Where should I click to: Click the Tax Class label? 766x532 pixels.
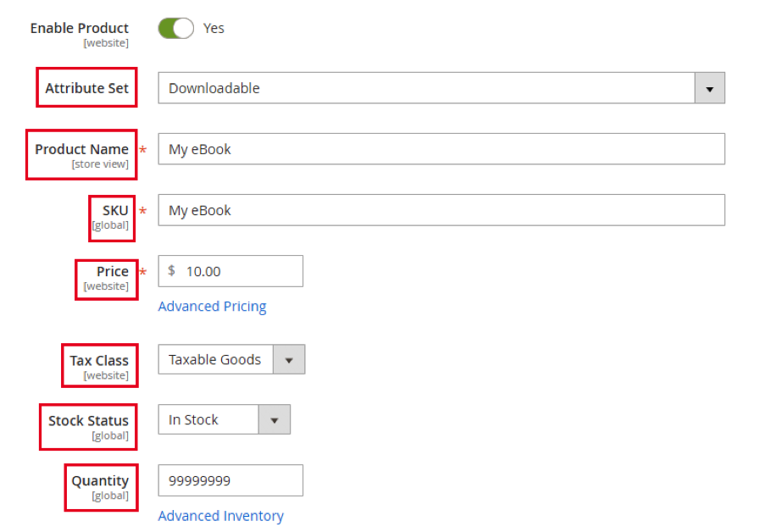(x=99, y=360)
